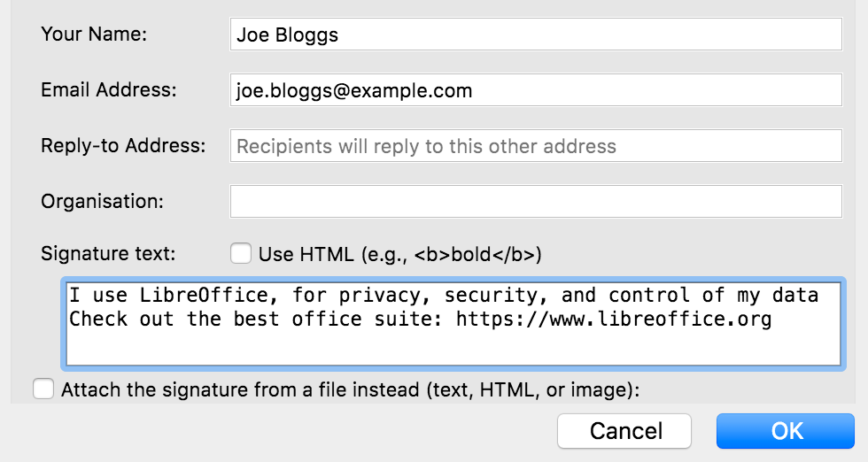Click the 'Reply-to Address:' label
Viewport: 868px width, 462px height.
[x=123, y=146]
